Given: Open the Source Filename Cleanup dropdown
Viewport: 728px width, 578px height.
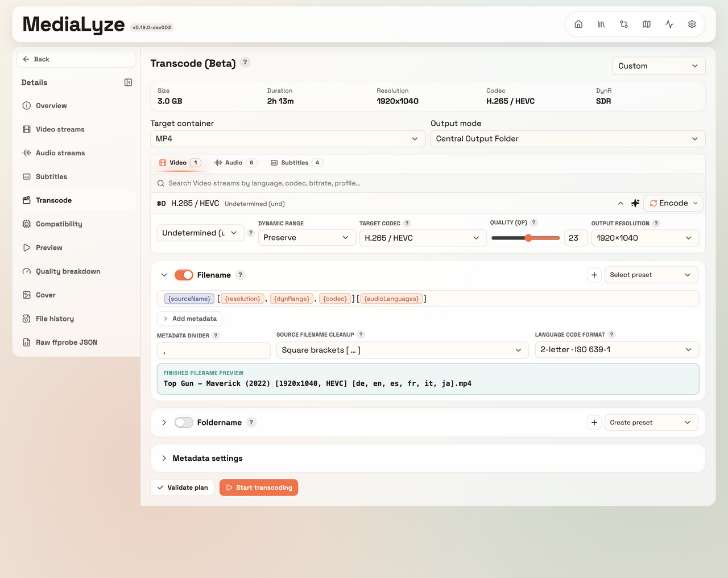Looking at the screenshot, I should [403, 350].
